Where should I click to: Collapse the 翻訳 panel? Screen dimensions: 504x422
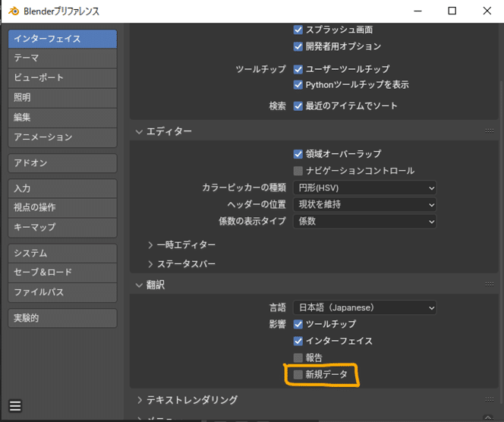click(x=139, y=285)
